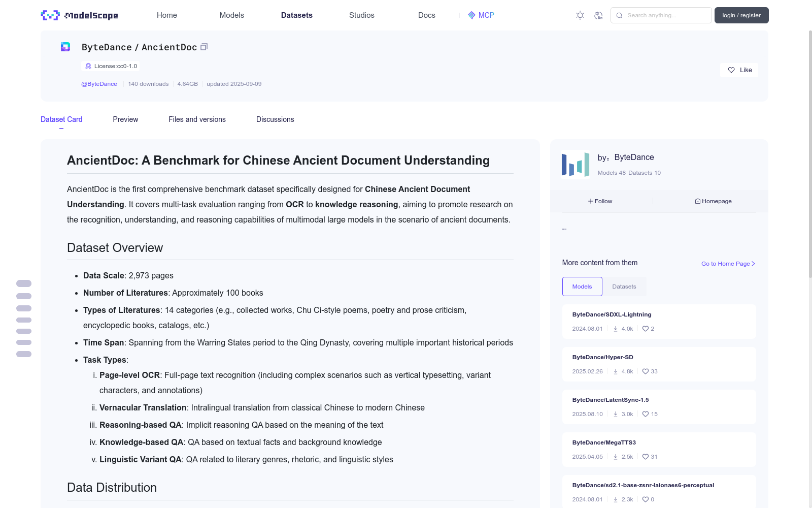Viewport: 812px width, 508px height.
Task: Click the license badge icon
Action: pos(88,66)
